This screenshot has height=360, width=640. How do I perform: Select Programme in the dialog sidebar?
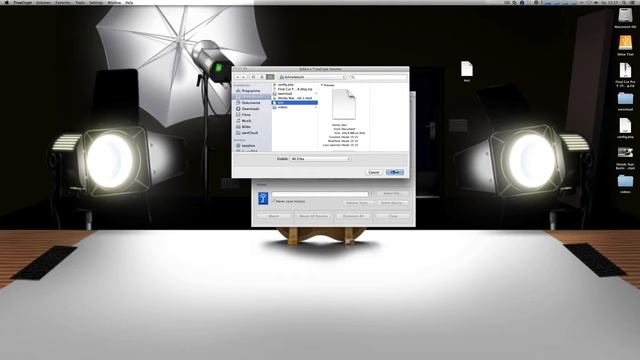(251, 91)
